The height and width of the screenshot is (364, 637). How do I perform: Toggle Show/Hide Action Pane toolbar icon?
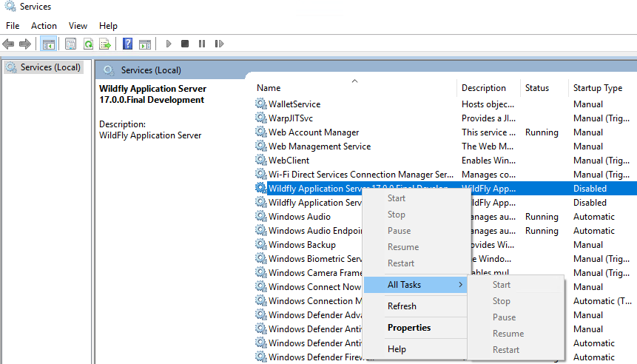[x=145, y=44]
